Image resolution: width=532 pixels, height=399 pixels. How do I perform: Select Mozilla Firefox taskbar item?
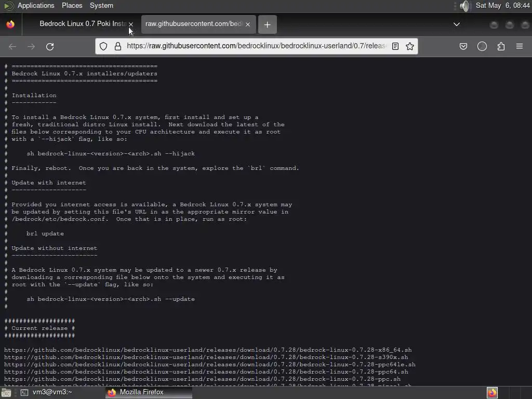click(149, 392)
